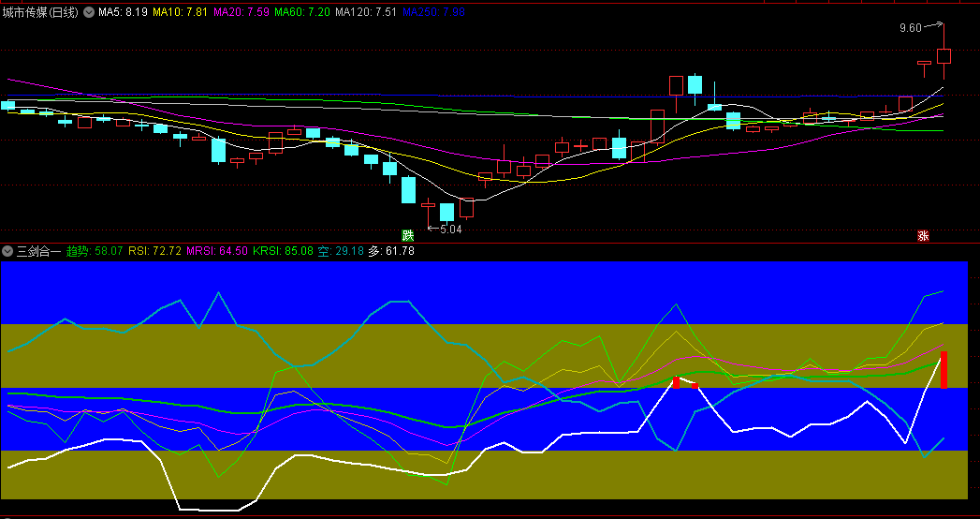The width and height of the screenshot is (980, 519).
Task: Click the 多: 61.78 value
Action: pyautogui.click(x=391, y=251)
